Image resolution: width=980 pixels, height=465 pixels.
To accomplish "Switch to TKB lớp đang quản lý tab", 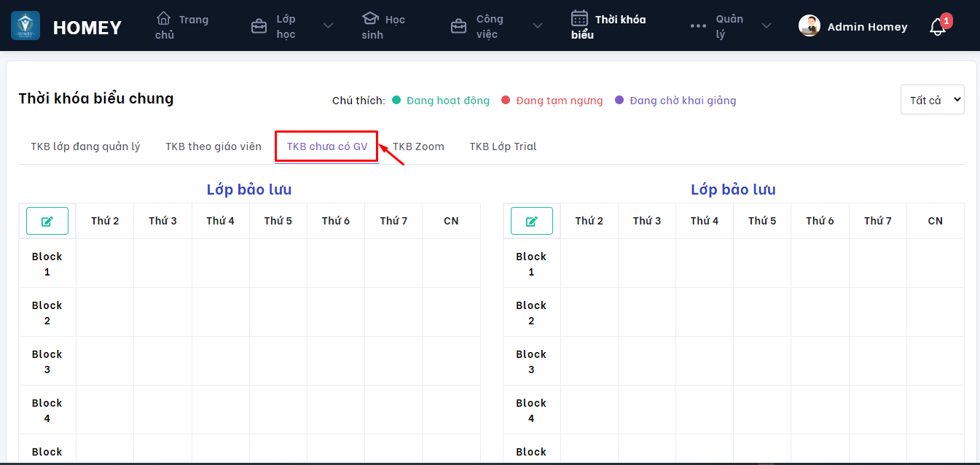I will pos(85,146).
